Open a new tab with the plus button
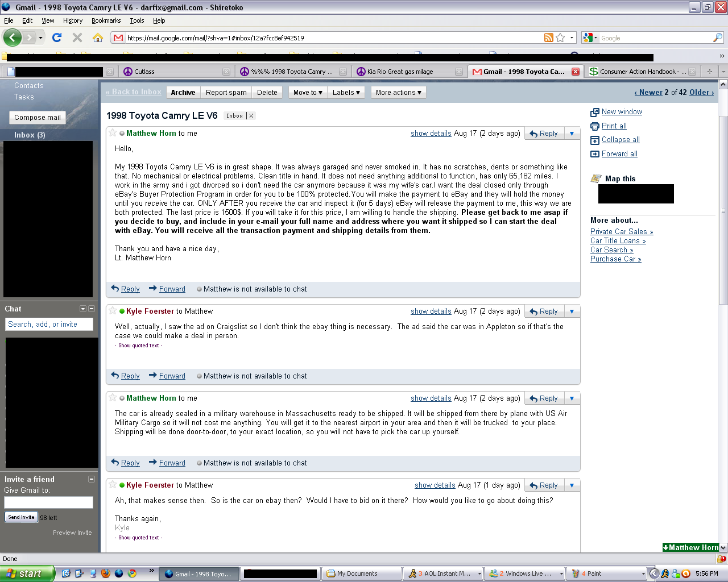The width and height of the screenshot is (728, 582). pos(709,72)
